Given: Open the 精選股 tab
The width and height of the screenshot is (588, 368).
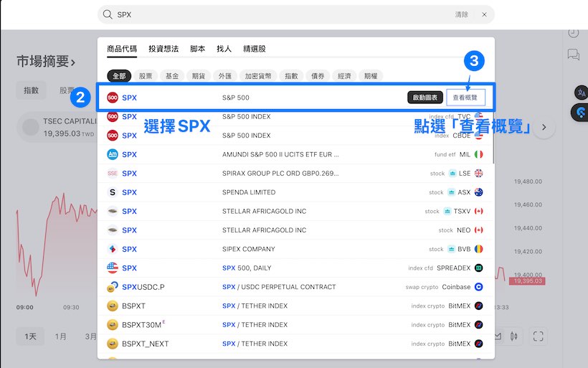Looking at the screenshot, I should [x=255, y=49].
